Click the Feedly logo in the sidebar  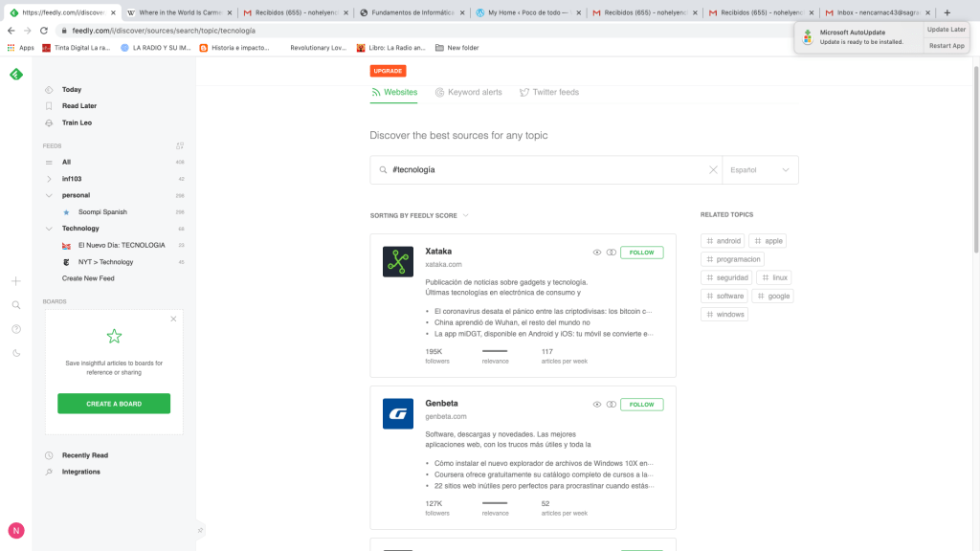point(15,75)
